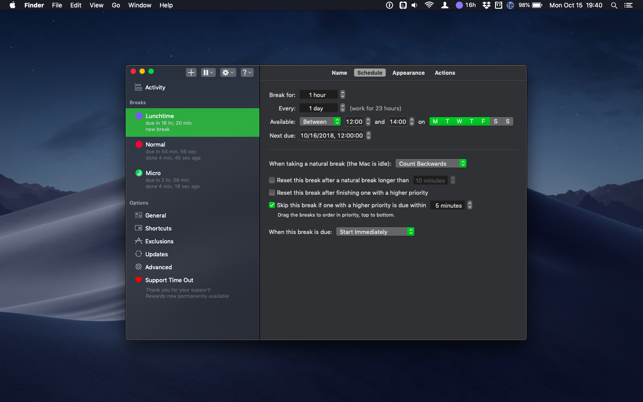Click the Next due date stepper
The image size is (643, 402).
(369, 135)
